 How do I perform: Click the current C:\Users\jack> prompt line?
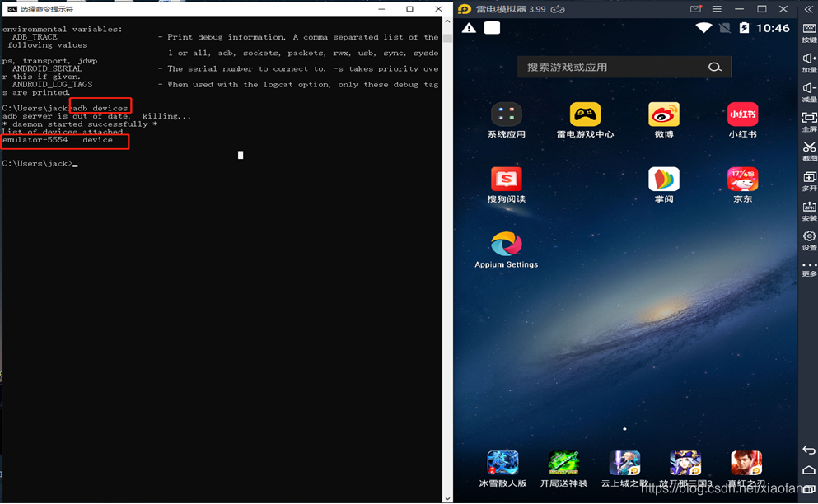(x=40, y=163)
